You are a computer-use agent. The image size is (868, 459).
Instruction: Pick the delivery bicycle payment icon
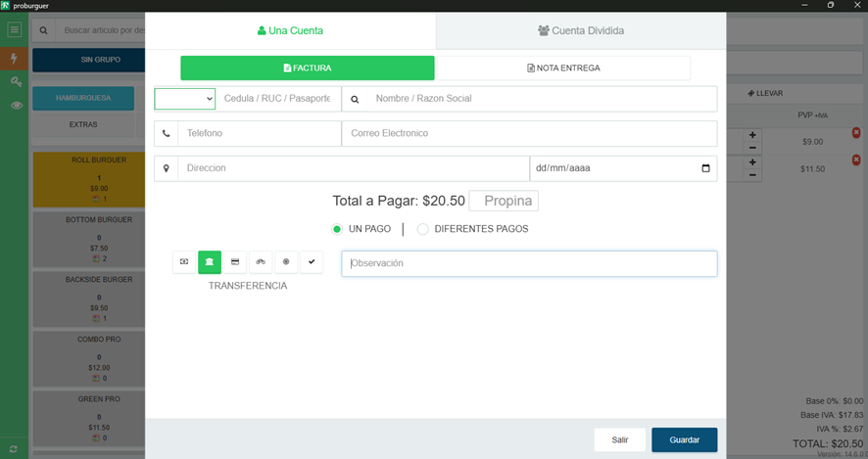[x=261, y=262]
